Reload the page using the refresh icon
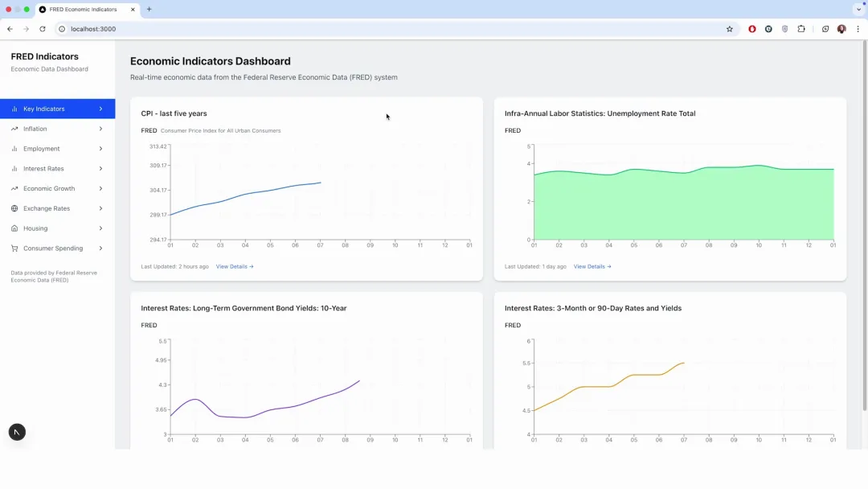868x489 pixels. tap(43, 29)
